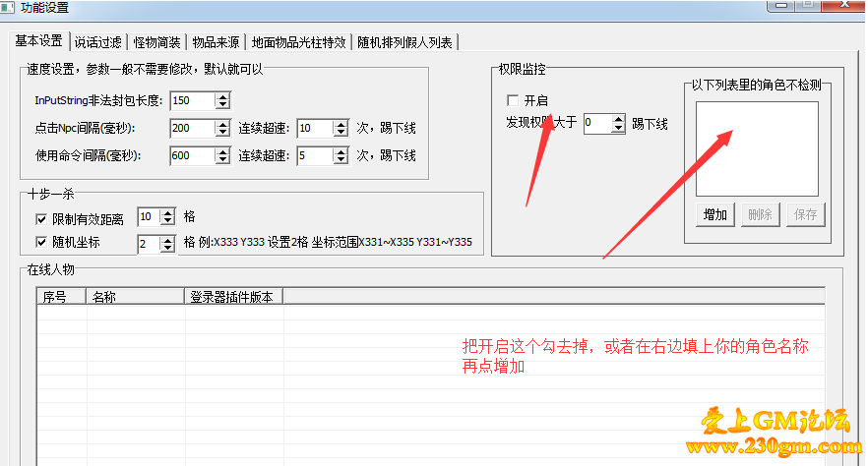Increase 使用命令间隔 with the up arrow
The width and height of the screenshot is (868, 466).
point(222,152)
